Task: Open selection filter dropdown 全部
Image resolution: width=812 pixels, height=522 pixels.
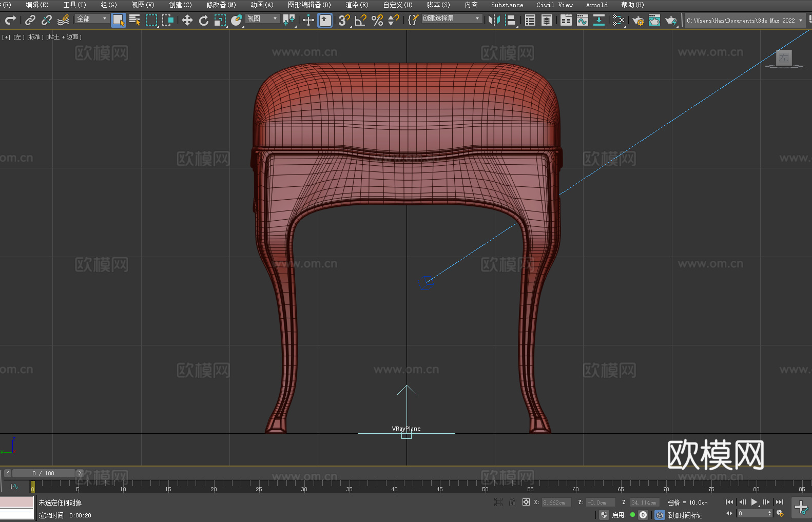Action: click(x=92, y=18)
